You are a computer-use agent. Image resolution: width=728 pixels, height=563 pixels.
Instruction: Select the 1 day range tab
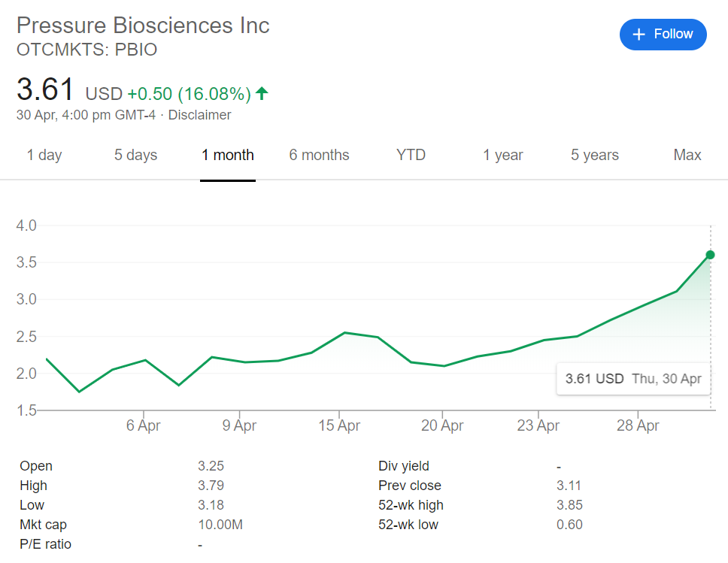point(44,156)
